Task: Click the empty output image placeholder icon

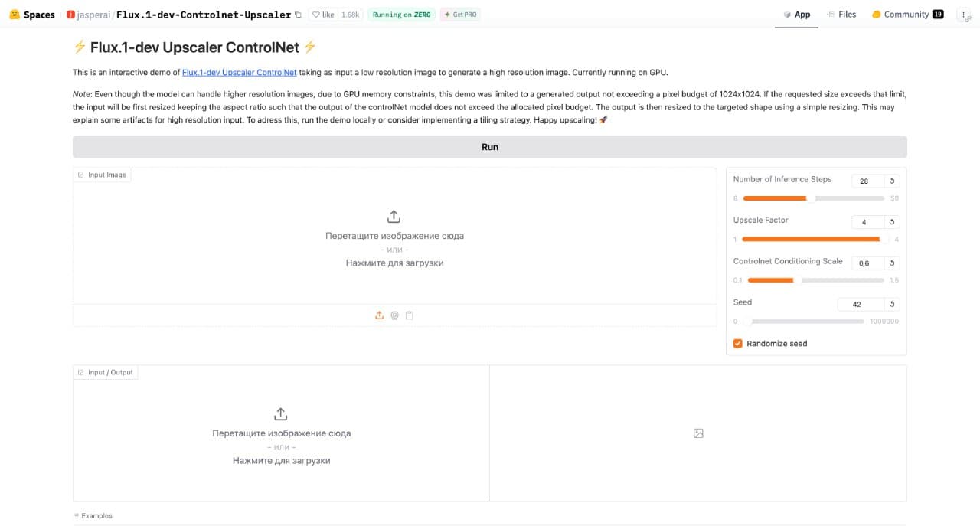Action: 698,433
